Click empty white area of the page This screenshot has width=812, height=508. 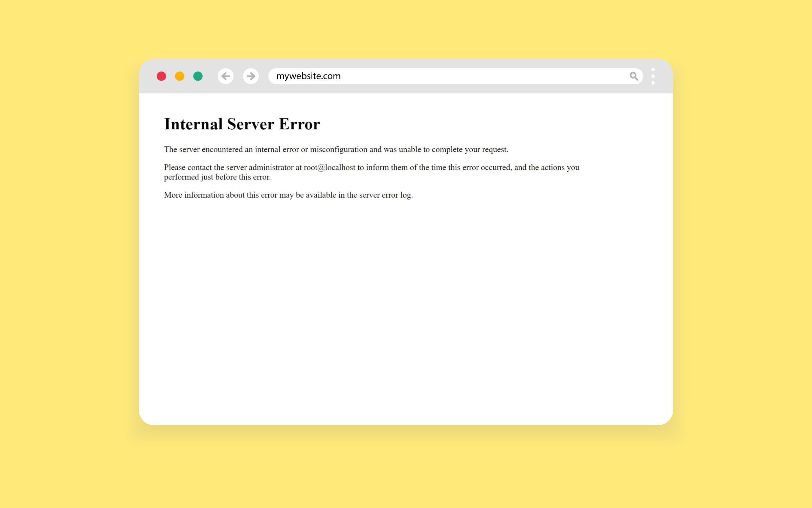(406, 305)
